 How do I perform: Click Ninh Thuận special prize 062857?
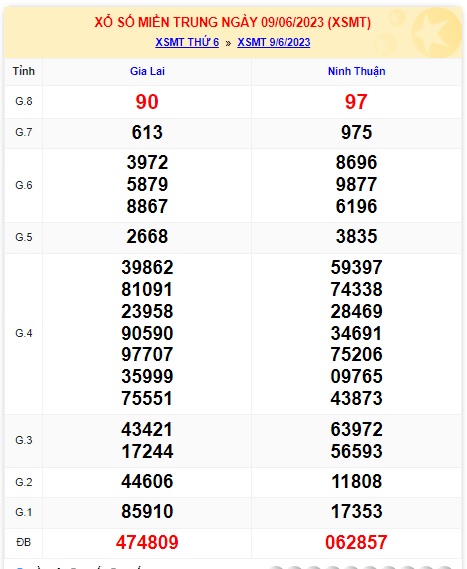[356, 542]
